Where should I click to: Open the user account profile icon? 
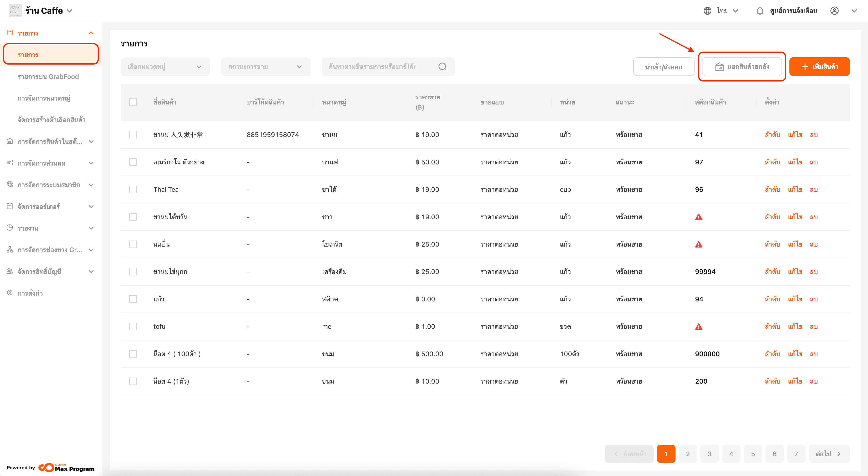(834, 11)
